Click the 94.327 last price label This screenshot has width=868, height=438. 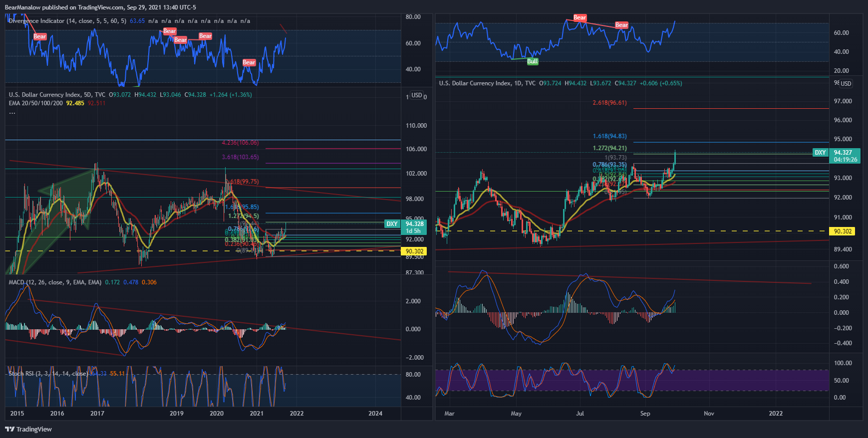[843, 153]
